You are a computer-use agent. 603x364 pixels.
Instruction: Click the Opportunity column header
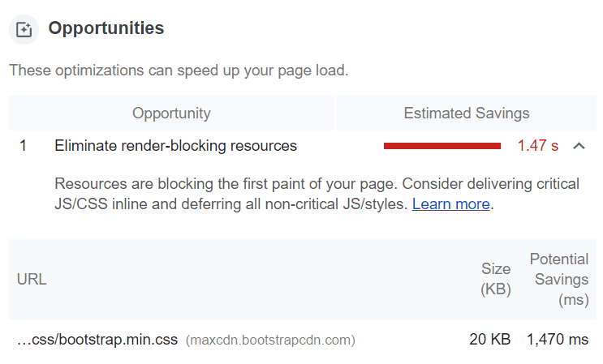(171, 113)
